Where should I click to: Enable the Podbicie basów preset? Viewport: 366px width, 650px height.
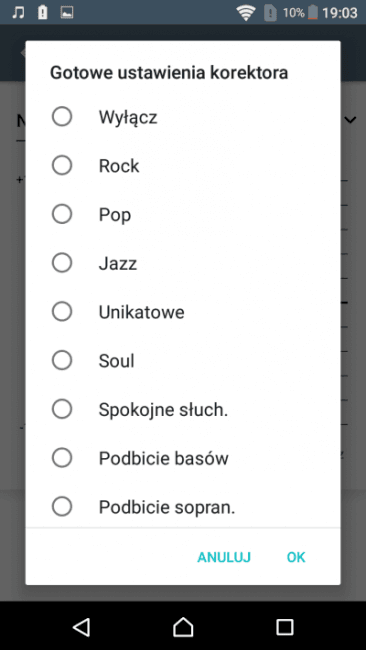[183, 458]
